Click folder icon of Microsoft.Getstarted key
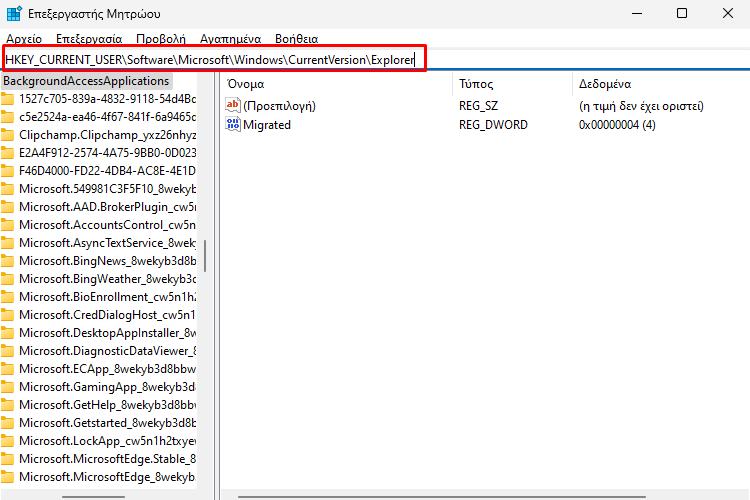Screen dimensions: 750x500 point(7,423)
